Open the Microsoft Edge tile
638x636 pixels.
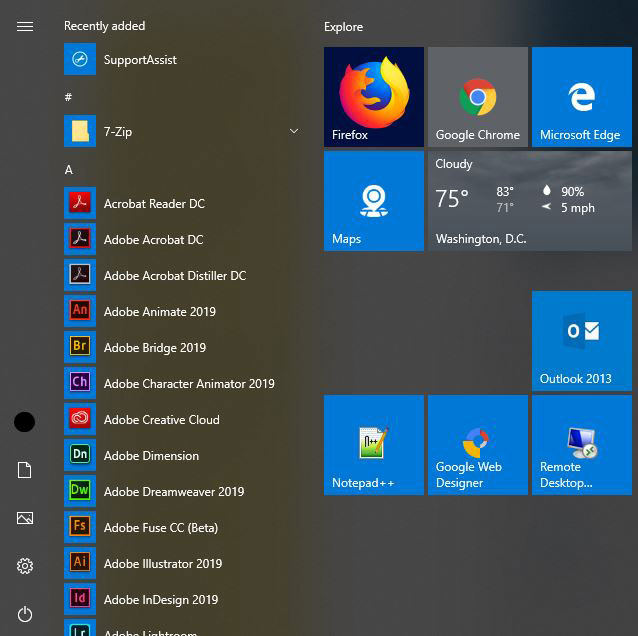(x=582, y=97)
